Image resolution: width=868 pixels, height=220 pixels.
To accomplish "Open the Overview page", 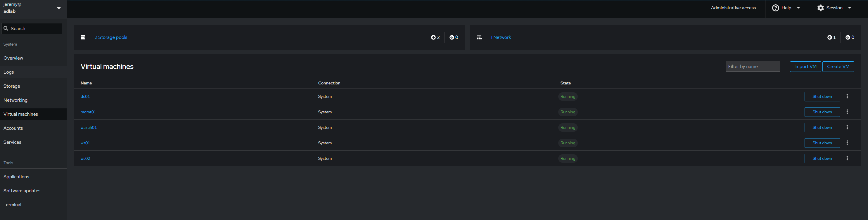I will pos(33,58).
